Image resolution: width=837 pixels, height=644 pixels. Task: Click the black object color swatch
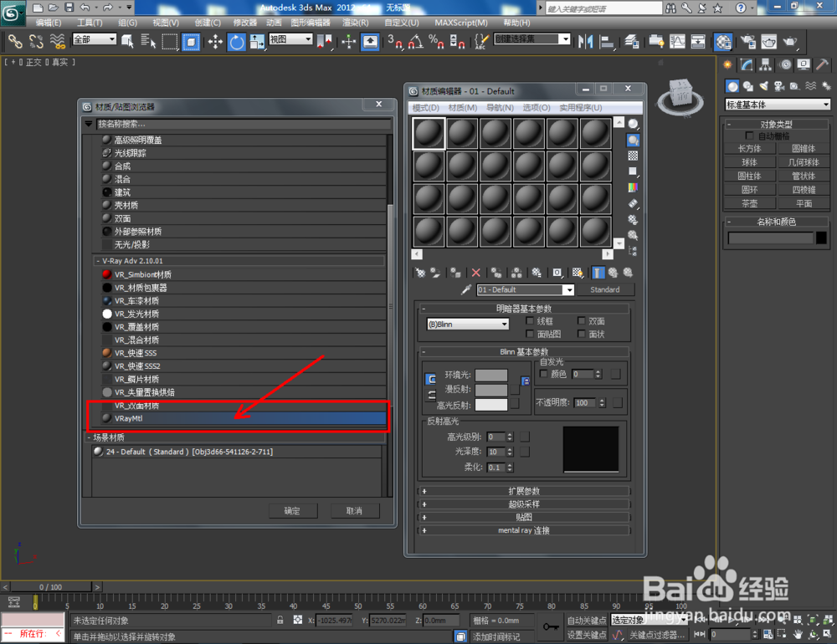[822, 238]
